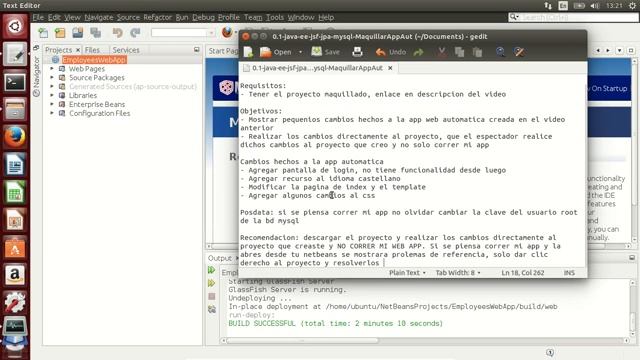The image size is (640, 360).
Task: Open NetBeans Tools menu
Action: click(x=275, y=18)
